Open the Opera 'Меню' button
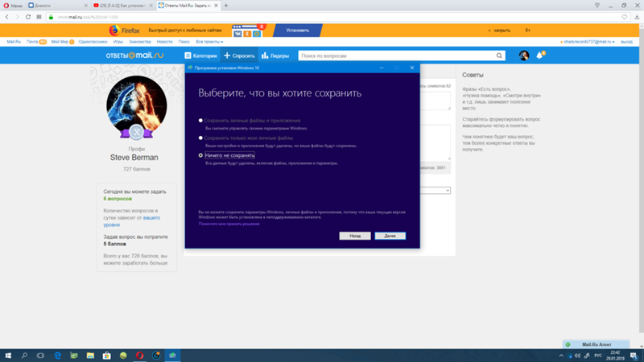644x362 pixels. coord(13,6)
